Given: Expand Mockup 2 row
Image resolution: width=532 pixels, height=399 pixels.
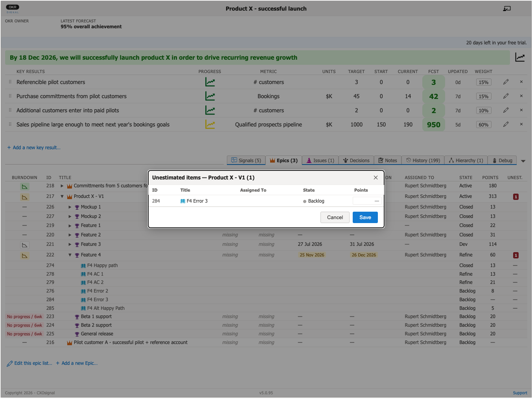Looking at the screenshot, I should click(x=70, y=216).
